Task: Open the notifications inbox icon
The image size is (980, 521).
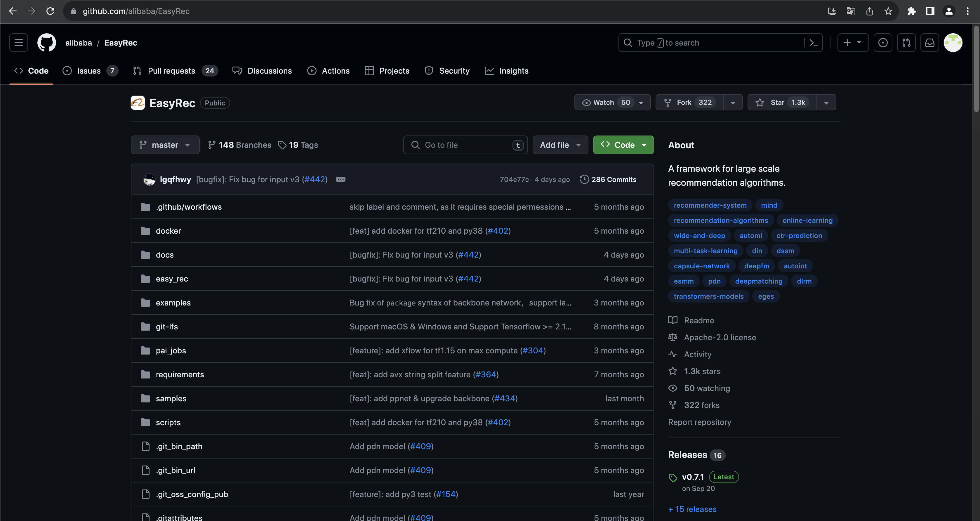Action: click(929, 43)
